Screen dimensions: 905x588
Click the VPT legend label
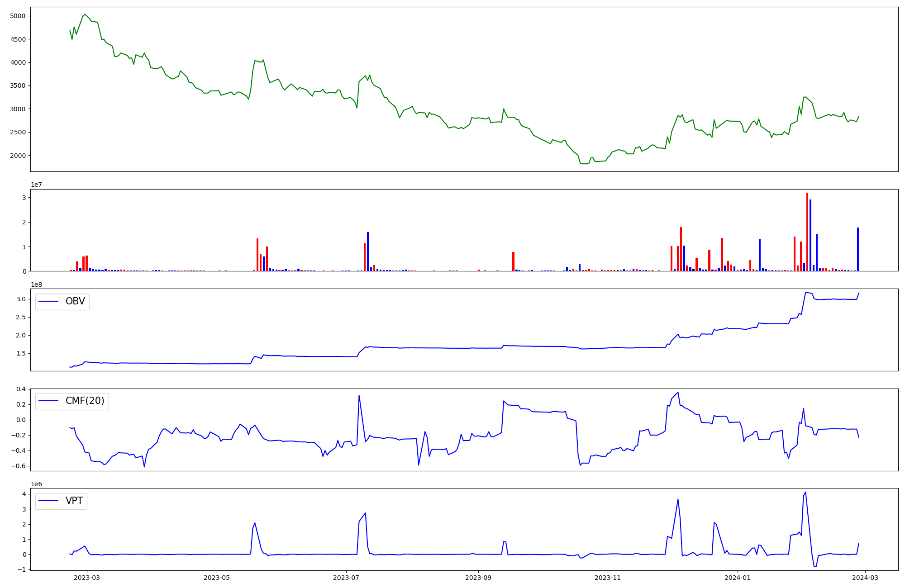74,501
